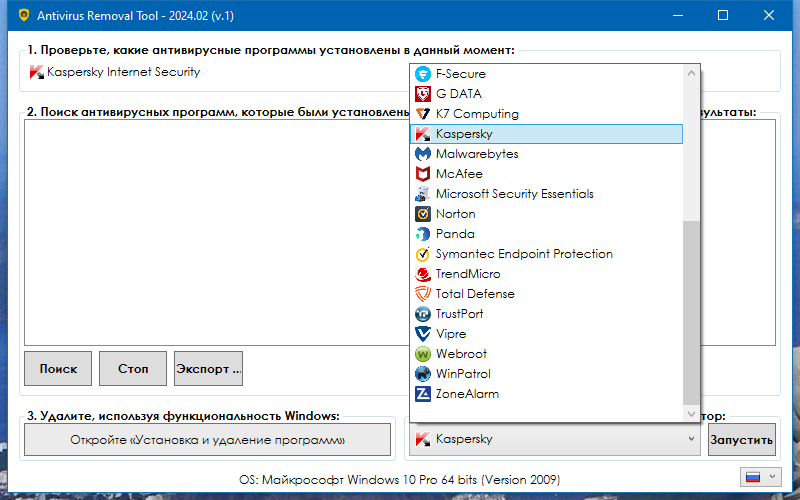Select highlighted Kaspersky list entry
Image resolution: width=800 pixels, height=500 pixels.
[x=546, y=134]
